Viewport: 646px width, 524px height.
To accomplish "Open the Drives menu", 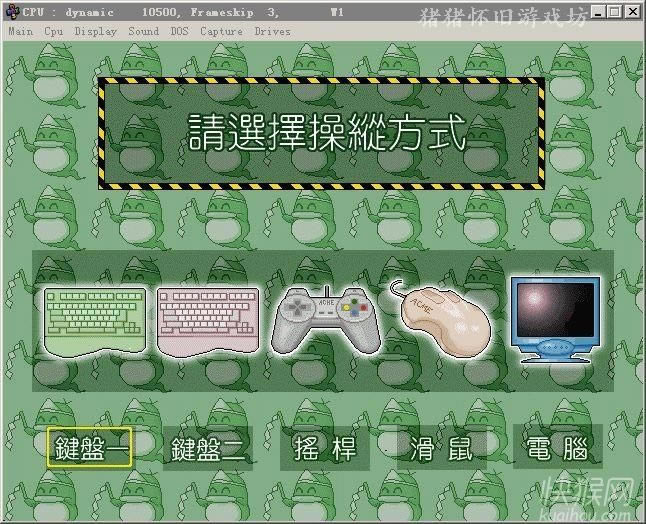I will pyautogui.click(x=272, y=31).
